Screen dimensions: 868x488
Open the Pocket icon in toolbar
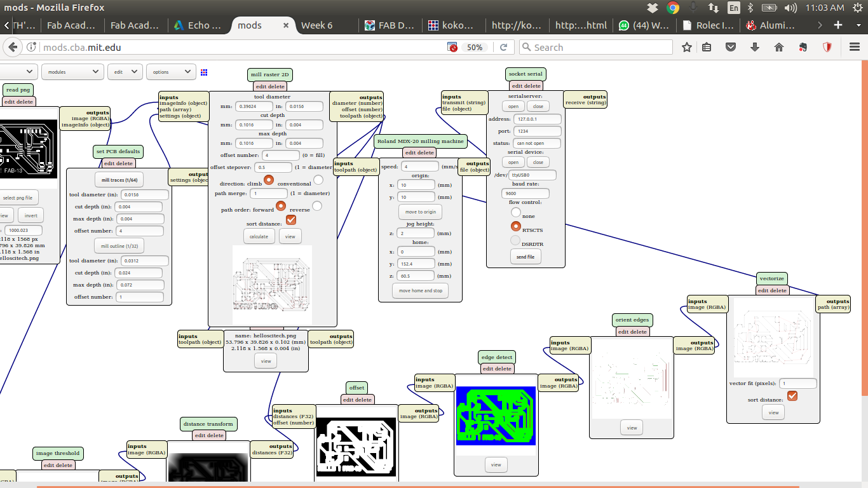(731, 47)
